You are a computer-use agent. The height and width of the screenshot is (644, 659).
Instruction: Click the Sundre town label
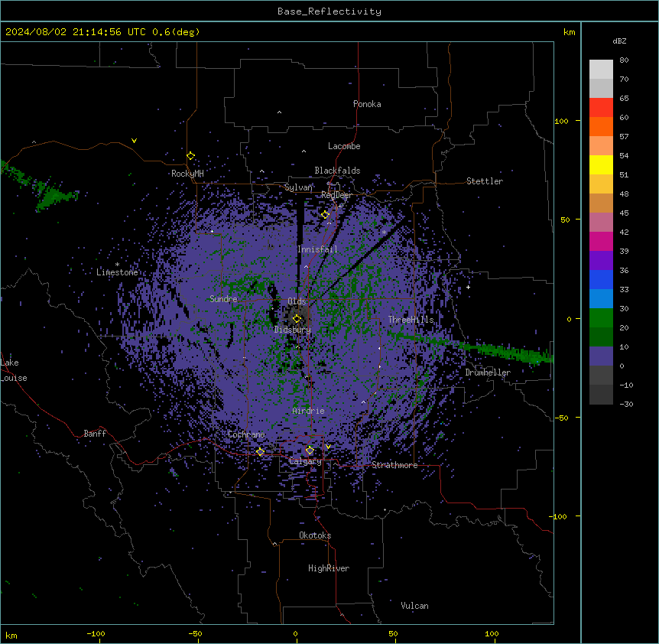click(x=223, y=299)
